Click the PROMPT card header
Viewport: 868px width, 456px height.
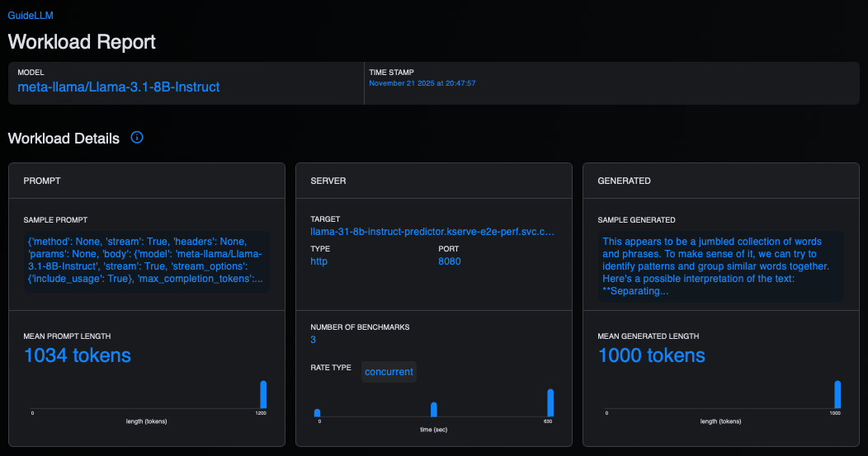[41, 181]
